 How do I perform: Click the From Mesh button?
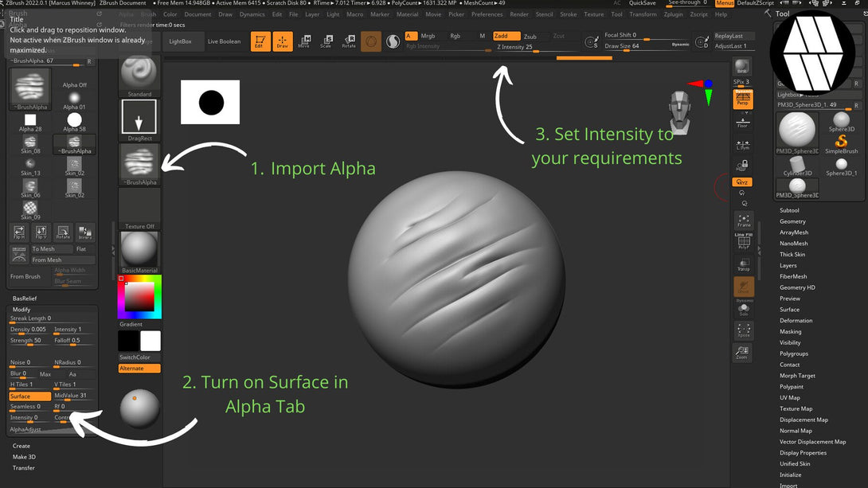pos(62,260)
